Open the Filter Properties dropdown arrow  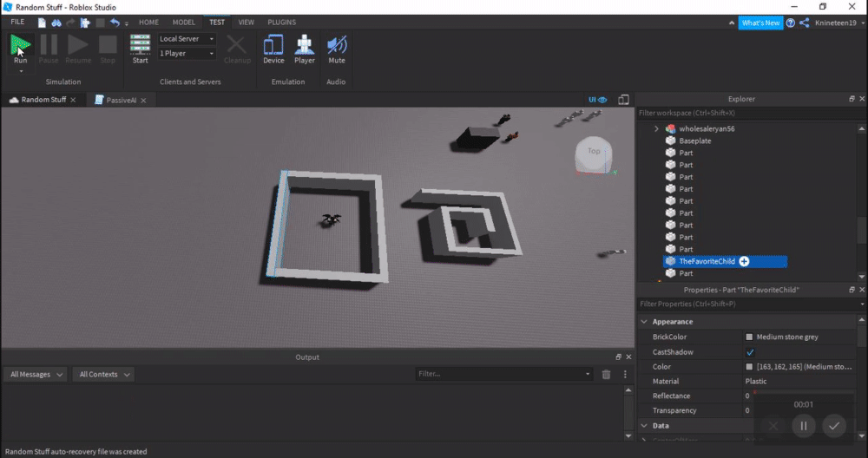point(863,304)
